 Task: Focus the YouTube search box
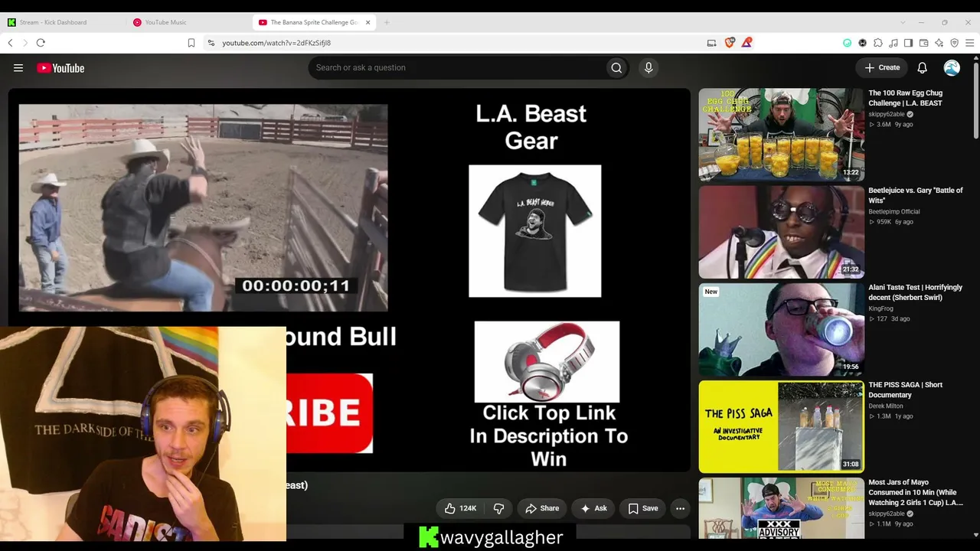tap(457, 67)
